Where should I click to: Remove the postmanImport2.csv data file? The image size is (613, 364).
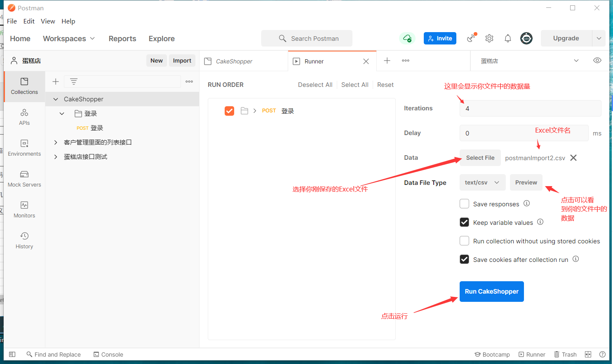[x=573, y=158]
